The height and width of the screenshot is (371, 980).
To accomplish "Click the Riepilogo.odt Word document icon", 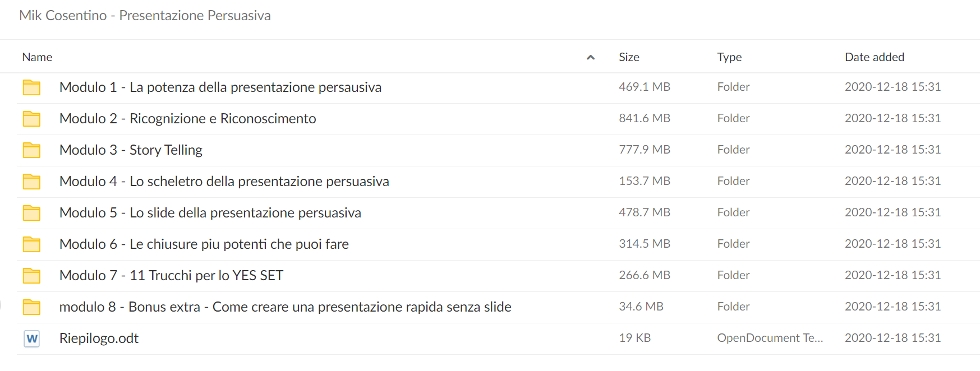I will [32, 338].
